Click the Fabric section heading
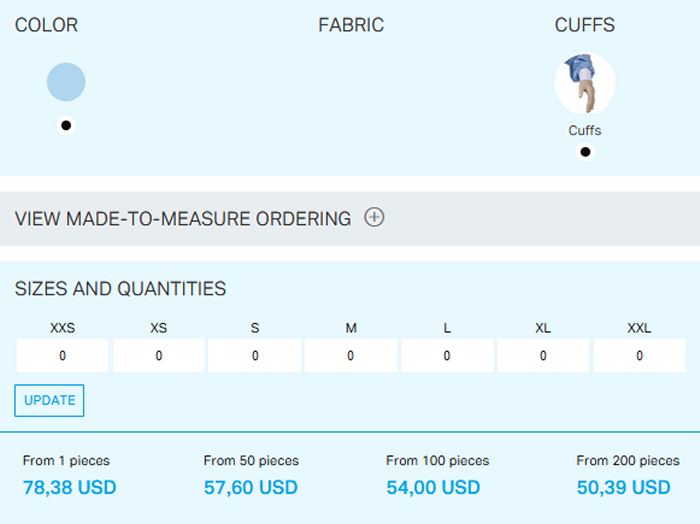Image resolution: width=700 pixels, height=524 pixels. (351, 25)
